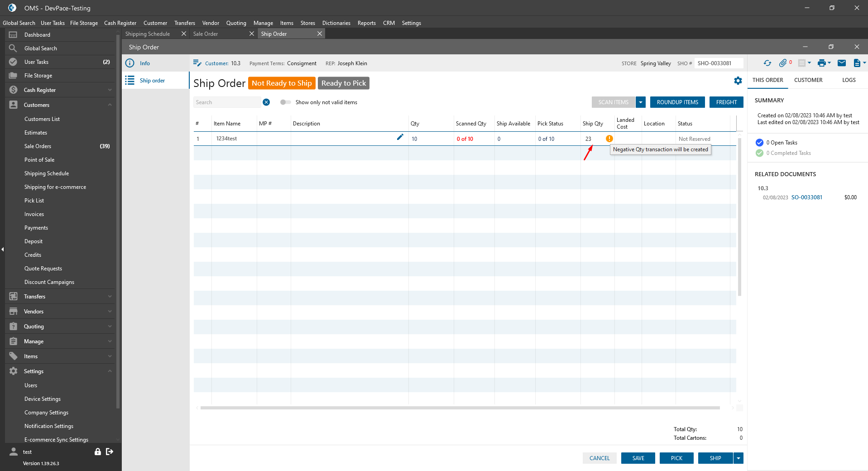Viewport: 868px width, 471px height.
Task: Click the printer icon
Action: click(821, 63)
